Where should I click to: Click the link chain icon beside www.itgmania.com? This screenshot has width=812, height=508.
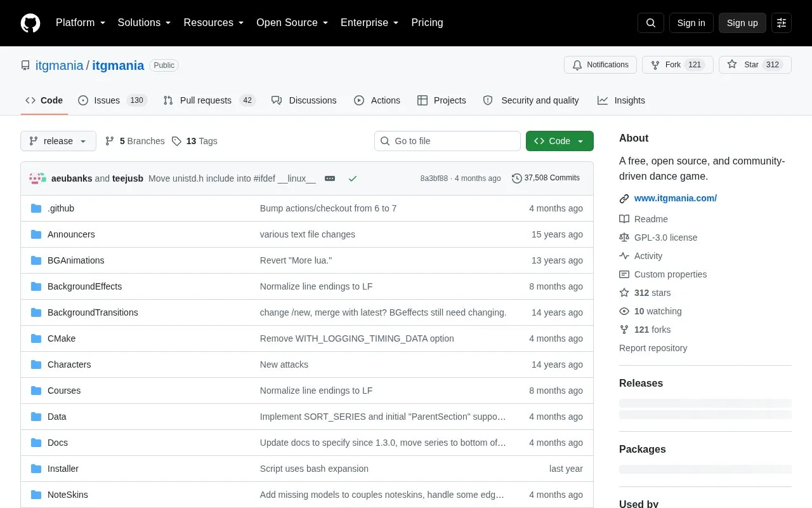(x=624, y=199)
